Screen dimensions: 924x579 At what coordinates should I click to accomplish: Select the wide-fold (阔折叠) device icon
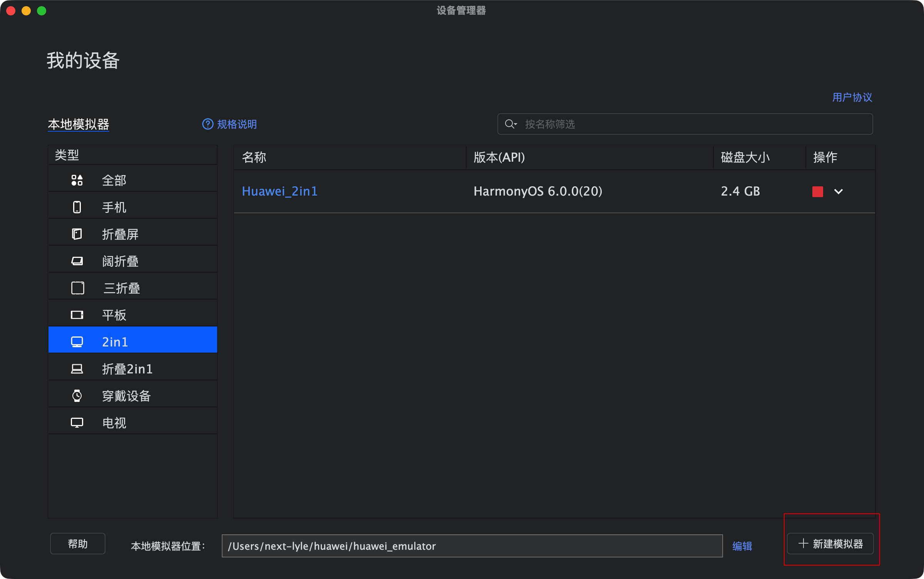point(77,261)
